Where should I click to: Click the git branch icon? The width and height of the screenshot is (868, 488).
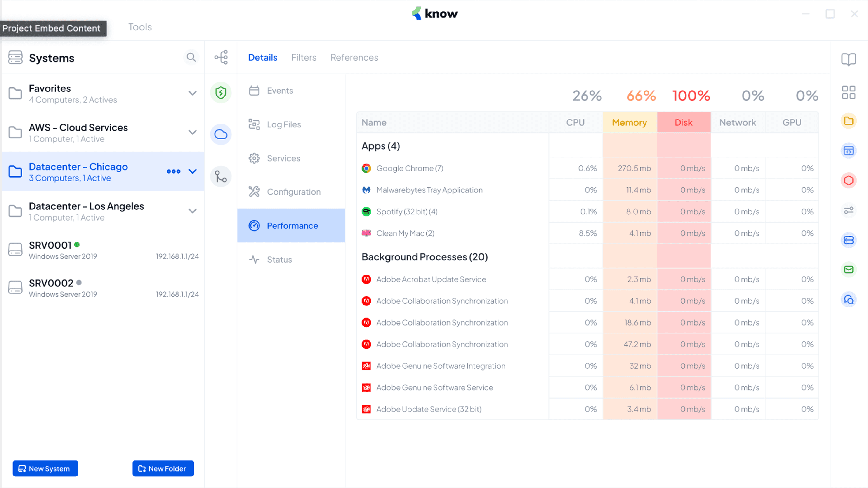tap(221, 176)
